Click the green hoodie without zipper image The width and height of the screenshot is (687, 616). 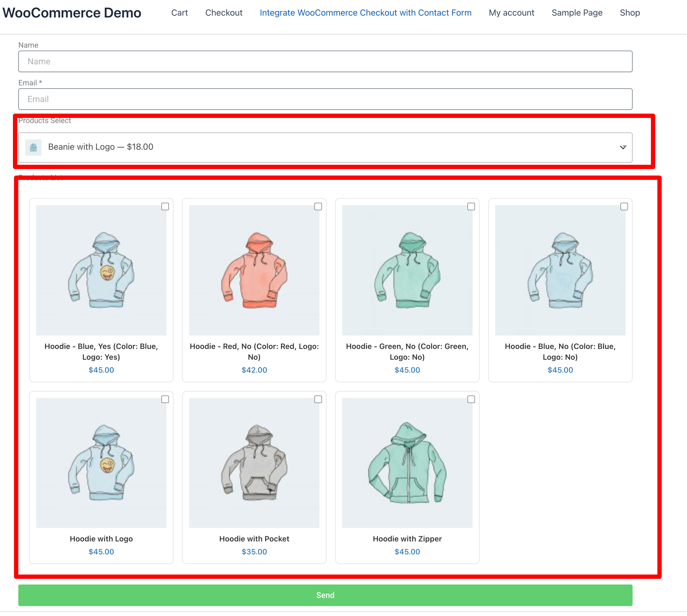coord(407,270)
